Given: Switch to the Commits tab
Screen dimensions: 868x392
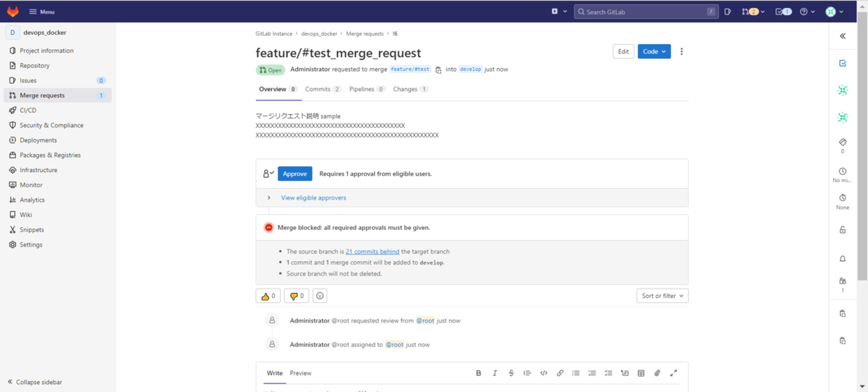Looking at the screenshot, I should [323, 89].
